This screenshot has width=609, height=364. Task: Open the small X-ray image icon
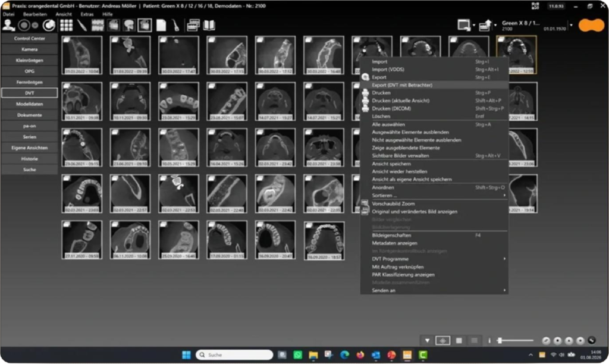pos(113,25)
